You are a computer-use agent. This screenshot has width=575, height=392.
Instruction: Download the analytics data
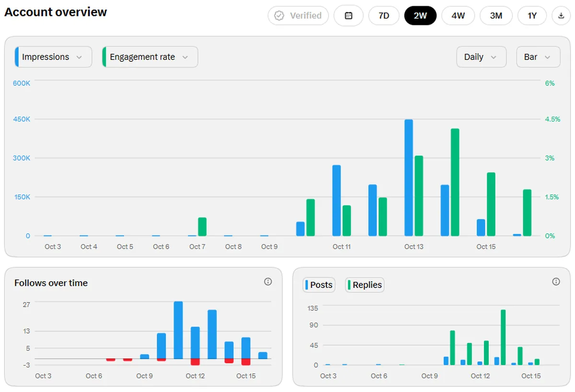[x=561, y=15]
